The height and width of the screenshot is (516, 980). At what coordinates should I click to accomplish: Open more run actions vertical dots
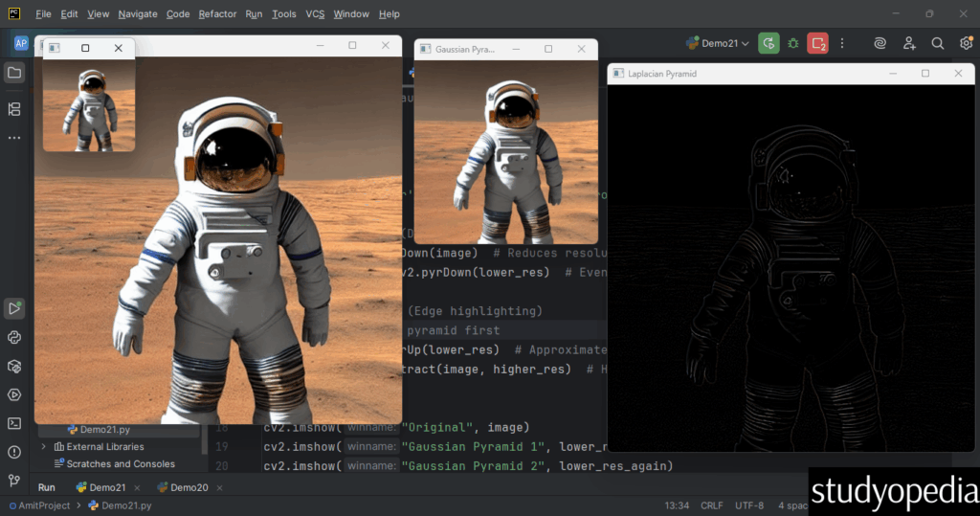tap(842, 43)
